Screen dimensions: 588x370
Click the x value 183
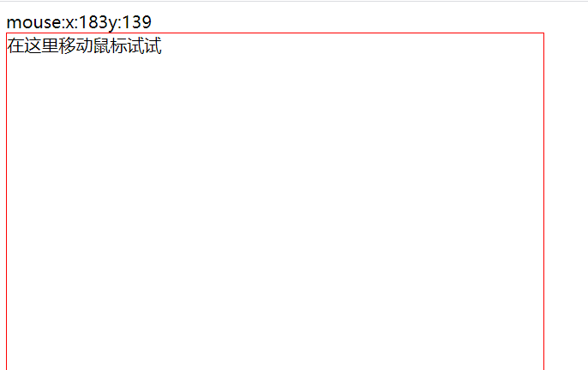pos(93,22)
